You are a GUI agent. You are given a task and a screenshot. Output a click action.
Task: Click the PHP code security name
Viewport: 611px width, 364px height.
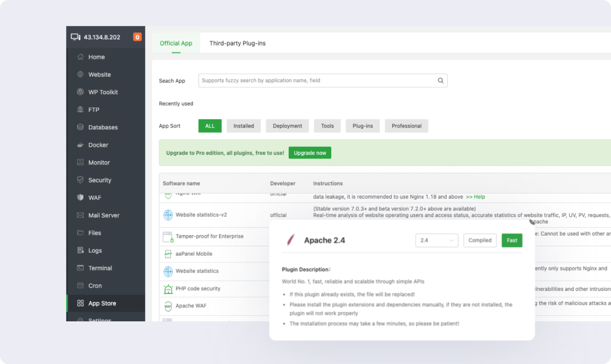pyautogui.click(x=198, y=288)
